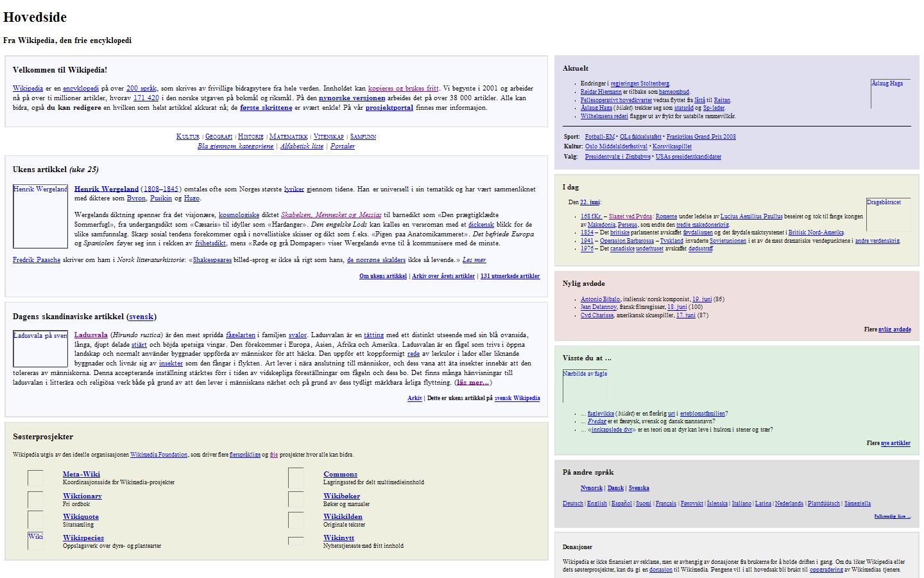The image size is (924, 578).
Task: Open the Henrik Wergeland portrait image box
Action: click(x=40, y=216)
